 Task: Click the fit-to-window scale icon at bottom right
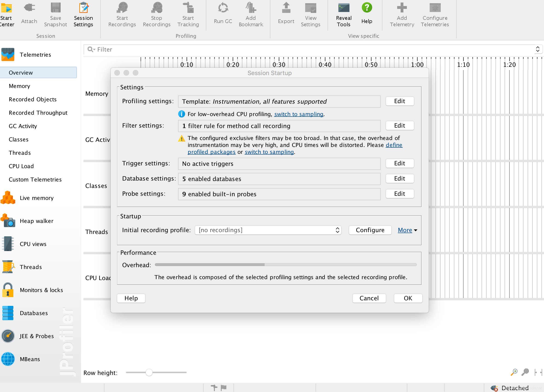pos(538,372)
